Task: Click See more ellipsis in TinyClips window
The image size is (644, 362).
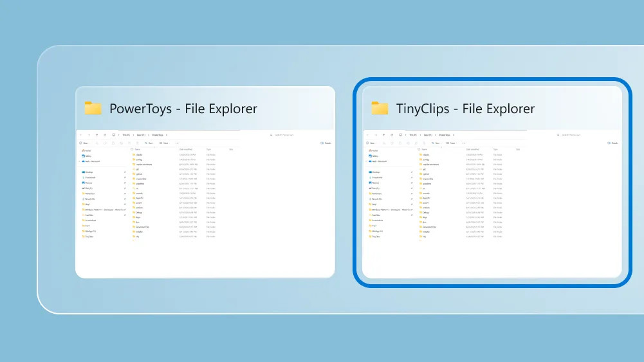Action: [x=464, y=143]
